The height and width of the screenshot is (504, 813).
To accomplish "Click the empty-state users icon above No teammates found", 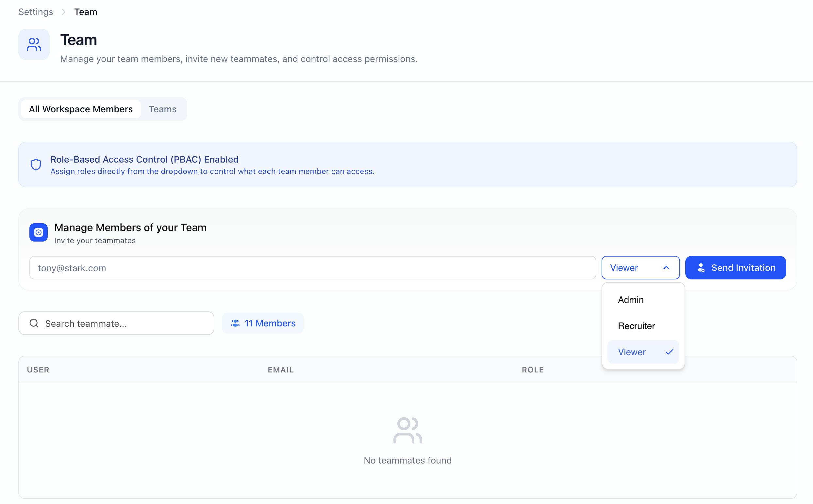I will coord(407,430).
